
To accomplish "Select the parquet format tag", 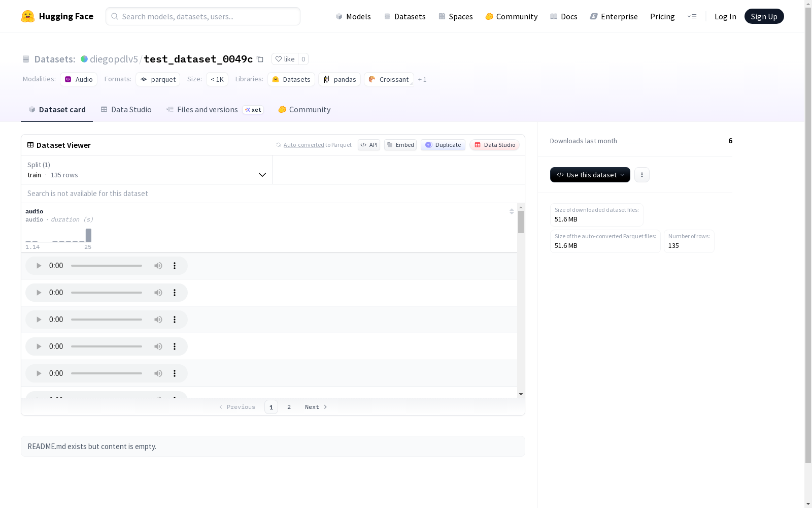I will pos(158,79).
